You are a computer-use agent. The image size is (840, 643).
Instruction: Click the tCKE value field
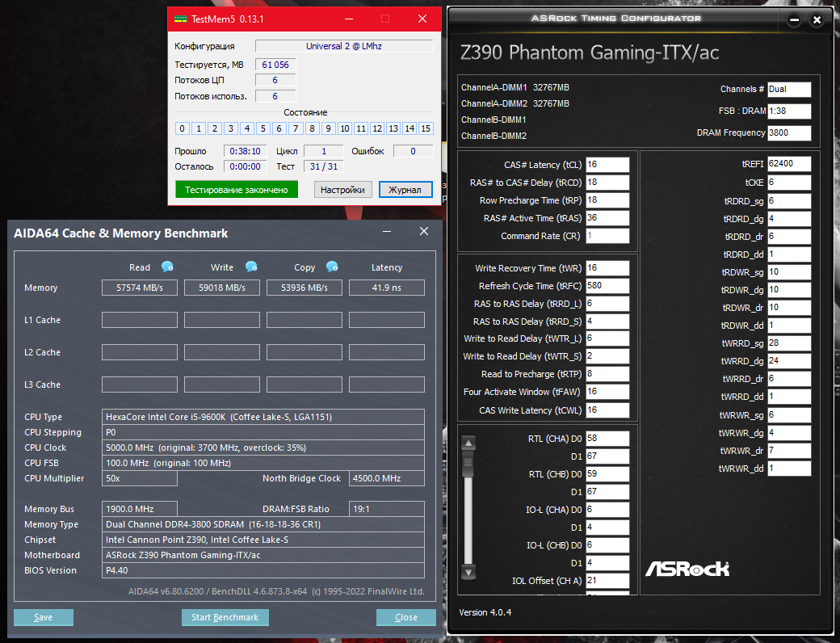(789, 183)
